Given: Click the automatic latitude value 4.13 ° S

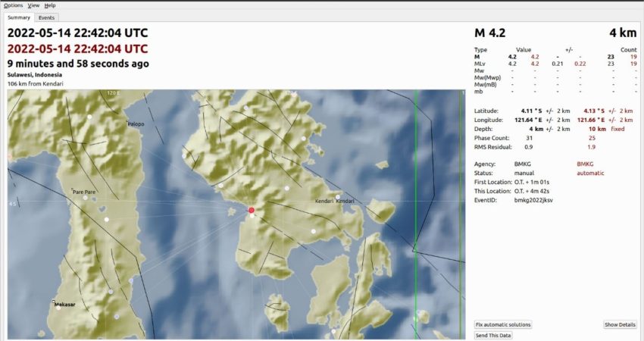Looking at the screenshot, I should click(594, 111).
